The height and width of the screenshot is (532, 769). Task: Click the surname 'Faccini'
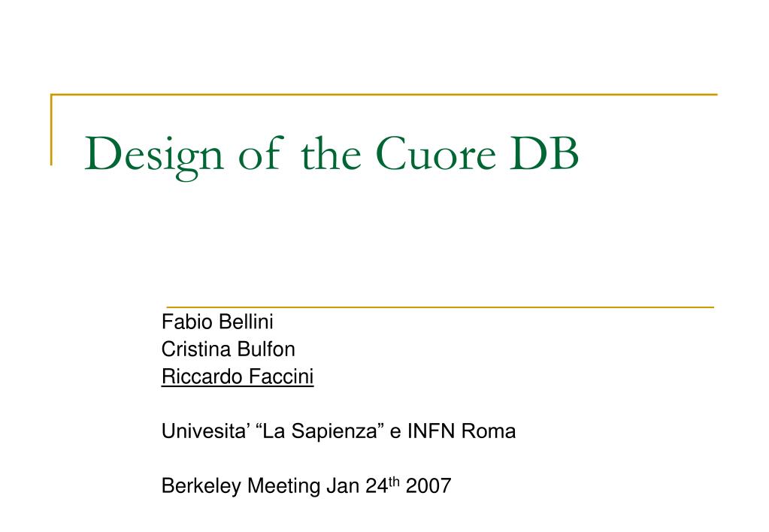pos(281,377)
